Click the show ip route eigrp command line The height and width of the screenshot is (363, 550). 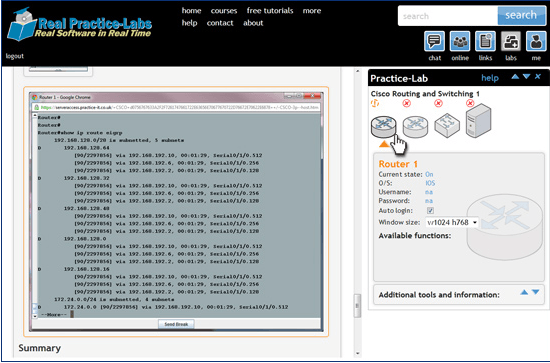point(80,133)
